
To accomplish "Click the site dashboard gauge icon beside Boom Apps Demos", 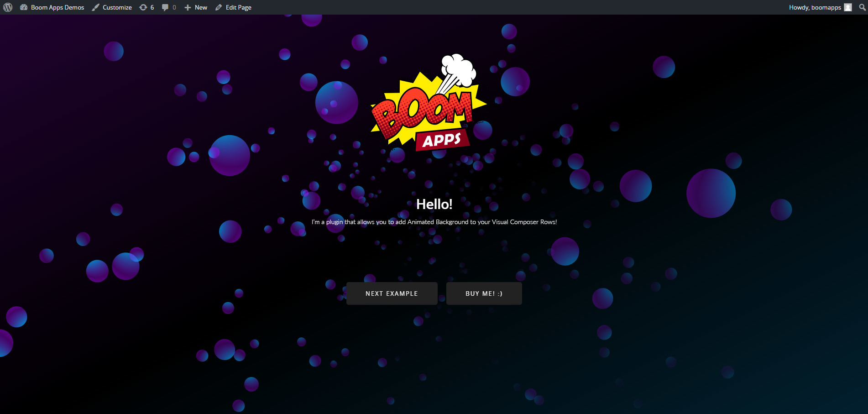I will tap(24, 7).
